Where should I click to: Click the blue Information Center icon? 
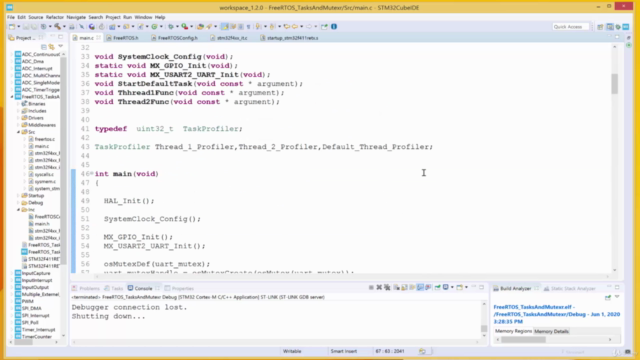point(334,27)
